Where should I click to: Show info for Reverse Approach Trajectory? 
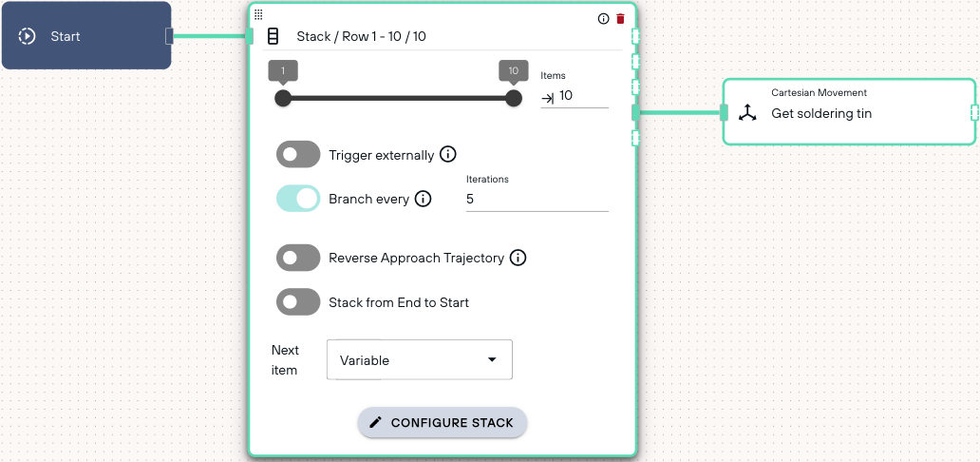coord(518,258)
